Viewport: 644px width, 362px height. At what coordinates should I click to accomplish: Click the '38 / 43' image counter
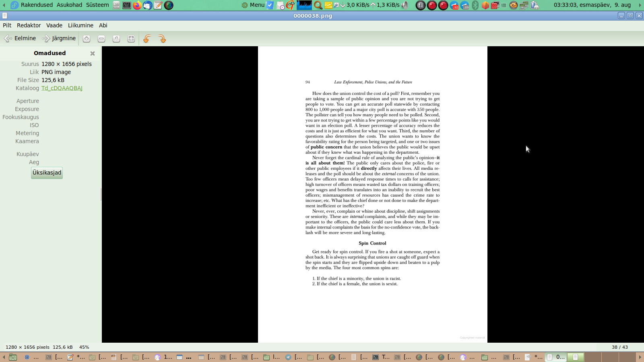pyautogui.click(x=620, y=347)
